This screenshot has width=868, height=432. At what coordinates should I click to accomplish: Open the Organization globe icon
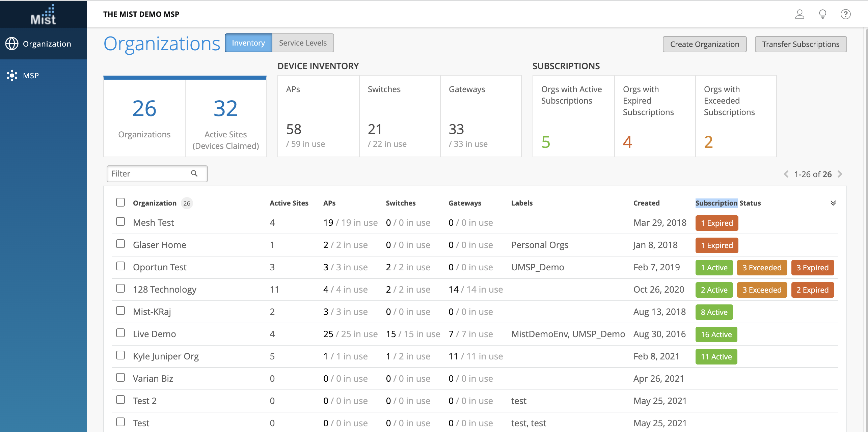(12, 44)
